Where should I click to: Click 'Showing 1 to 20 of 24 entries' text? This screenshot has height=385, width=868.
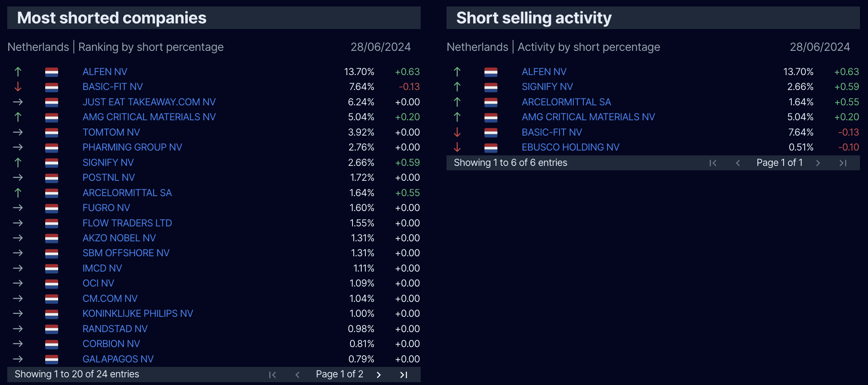77,374
